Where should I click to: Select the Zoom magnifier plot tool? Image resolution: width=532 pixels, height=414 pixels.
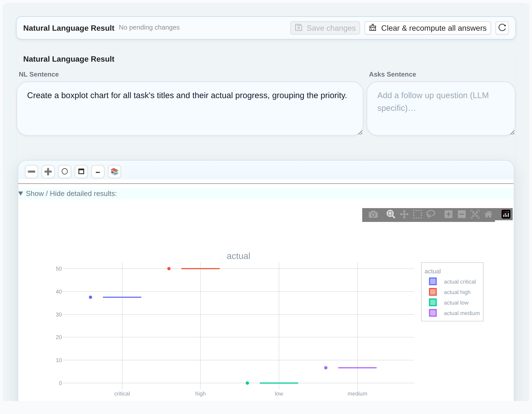pos(391,214)
